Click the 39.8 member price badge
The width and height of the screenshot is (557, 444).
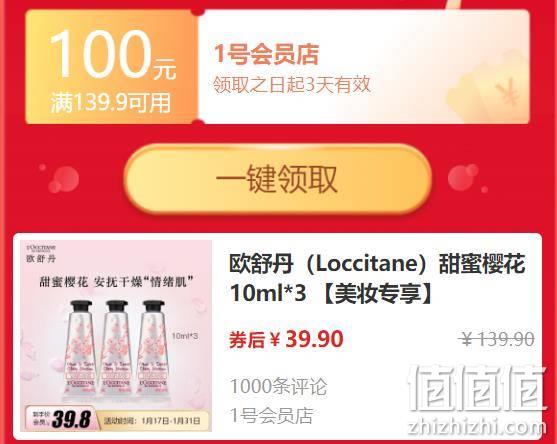click(x=61, y=419)
